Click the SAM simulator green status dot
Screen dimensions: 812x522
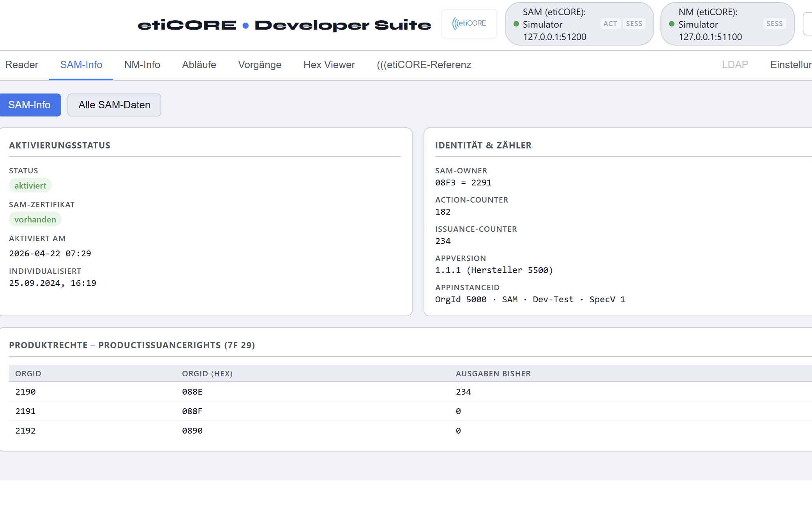point(516,24)
